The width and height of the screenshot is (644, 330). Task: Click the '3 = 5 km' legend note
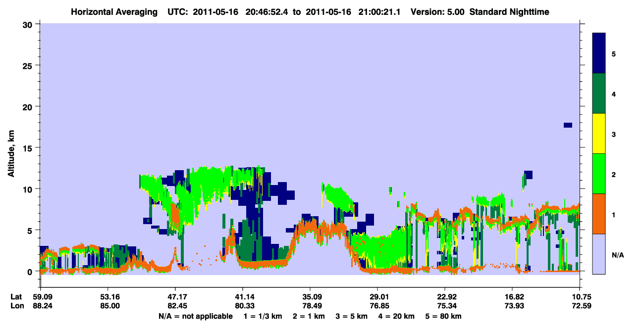click(353, 316)
